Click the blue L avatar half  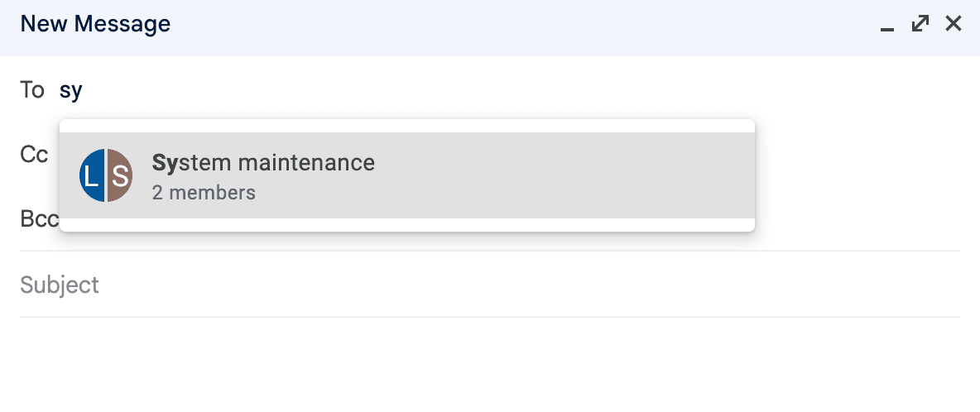[x=92, y=175]
